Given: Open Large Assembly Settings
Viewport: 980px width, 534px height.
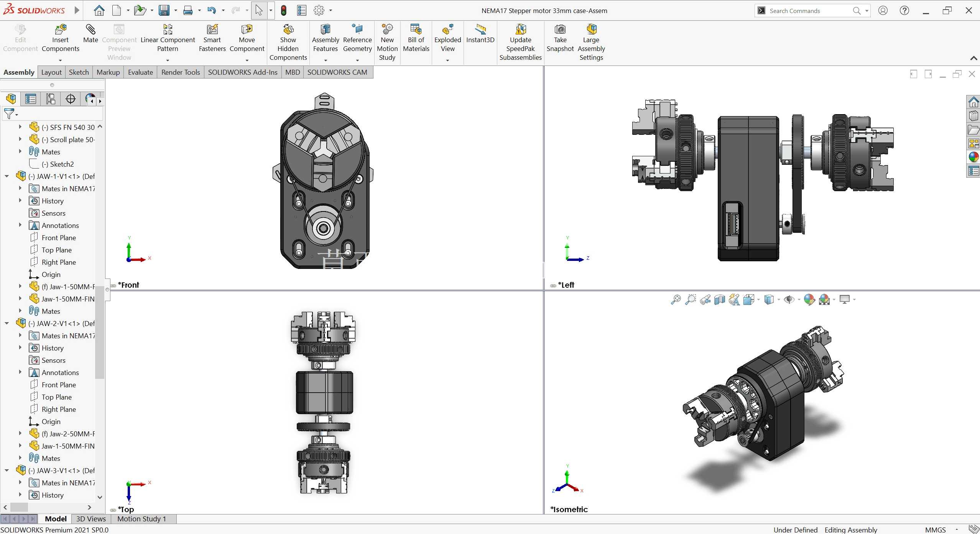Looking at the screenshot, I should coord(591,43).
